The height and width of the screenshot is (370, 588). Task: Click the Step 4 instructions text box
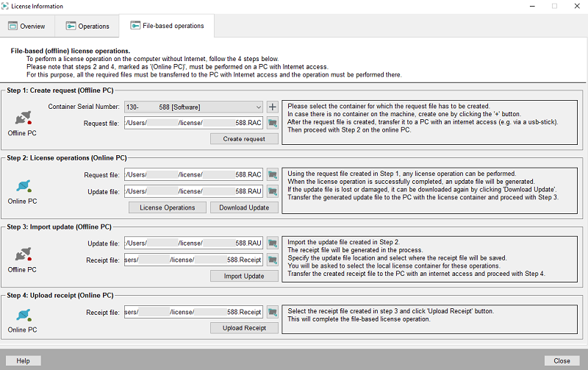tap(429, 319)
